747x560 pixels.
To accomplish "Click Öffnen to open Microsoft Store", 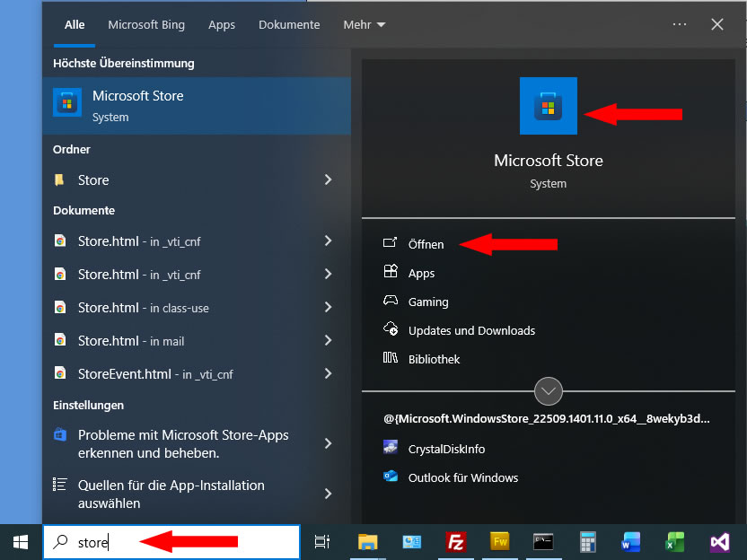I will (426, 244).
